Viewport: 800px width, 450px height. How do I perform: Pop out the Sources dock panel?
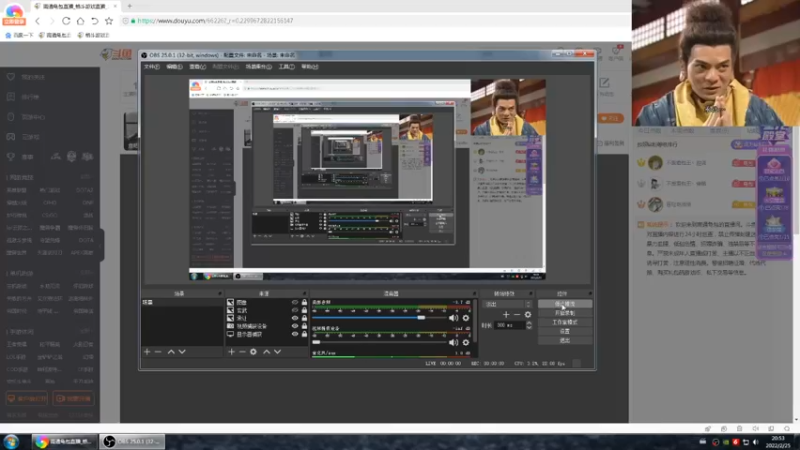coord(305,293)
